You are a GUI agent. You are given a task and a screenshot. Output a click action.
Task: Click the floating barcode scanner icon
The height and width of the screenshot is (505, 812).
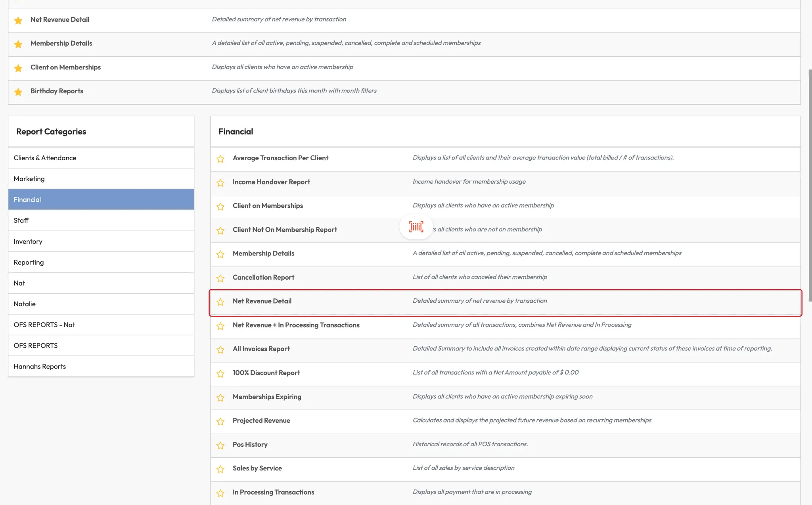(x=416, y=227)
